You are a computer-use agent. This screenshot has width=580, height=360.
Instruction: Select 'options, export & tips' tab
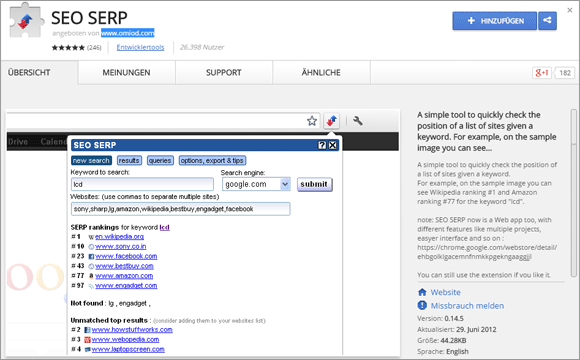tap(212, 161)
